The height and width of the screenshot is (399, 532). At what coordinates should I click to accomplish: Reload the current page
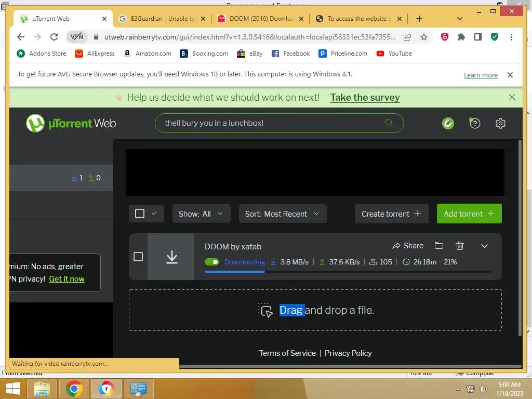click(54, 37)
